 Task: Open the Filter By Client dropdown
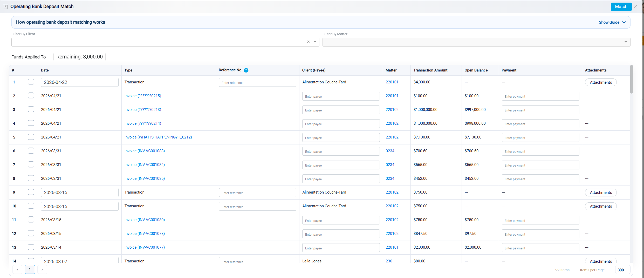[315, 42]
